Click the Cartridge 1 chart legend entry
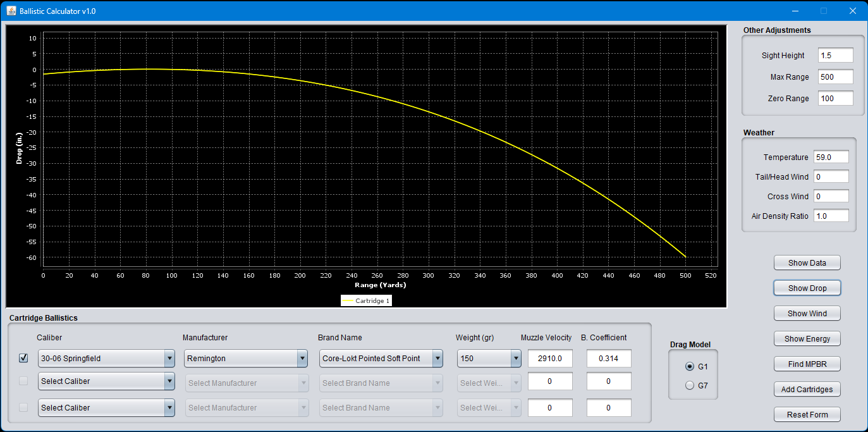 coord(366,301)
